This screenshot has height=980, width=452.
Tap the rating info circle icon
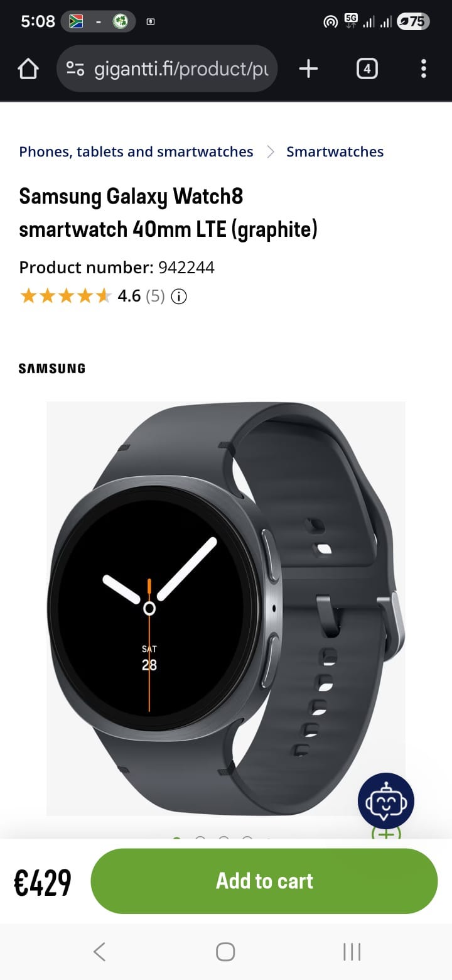179,297
